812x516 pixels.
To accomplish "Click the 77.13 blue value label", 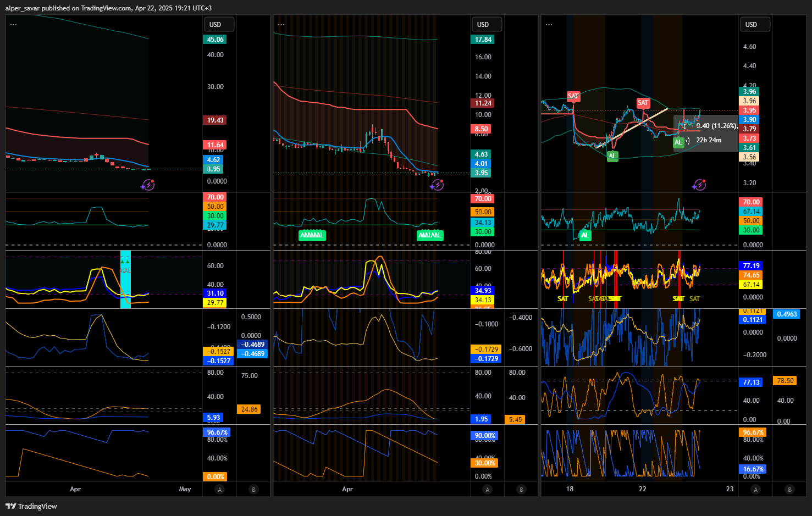I will 752,382.
